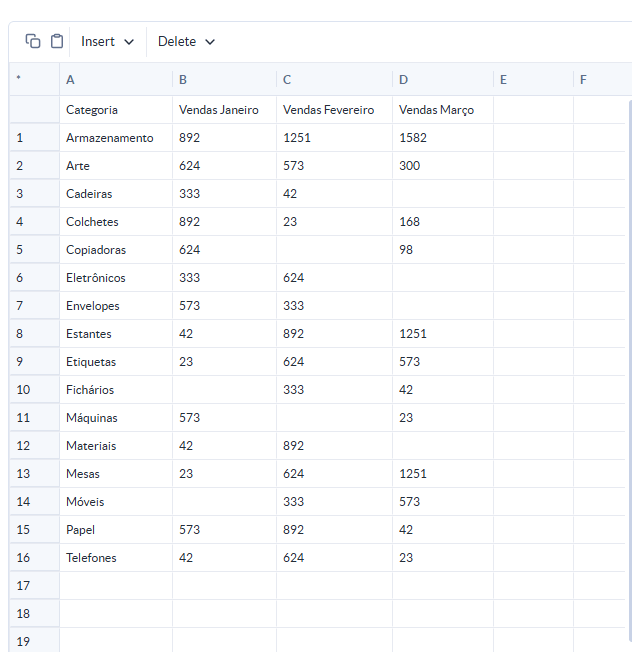This screenshot has height=652, width=632.
Task: Select the Telefones category cell
Action: [x=115, y=558]
